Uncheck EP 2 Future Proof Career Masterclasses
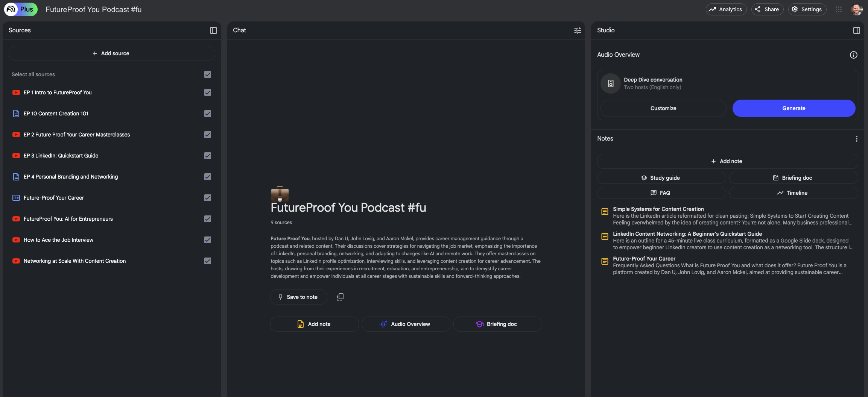This screenshot has width=868, height=397. [x=208, y=135]
